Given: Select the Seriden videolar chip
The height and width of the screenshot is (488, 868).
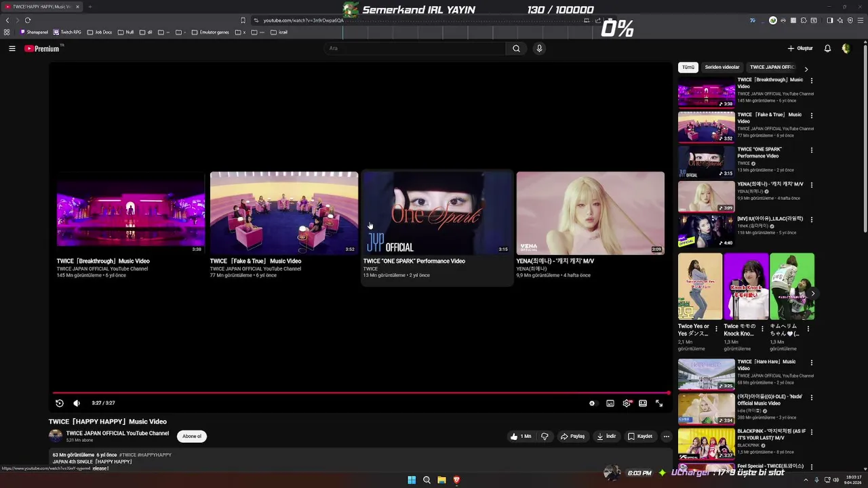Looking at the screenshot, I should point(722,67).
